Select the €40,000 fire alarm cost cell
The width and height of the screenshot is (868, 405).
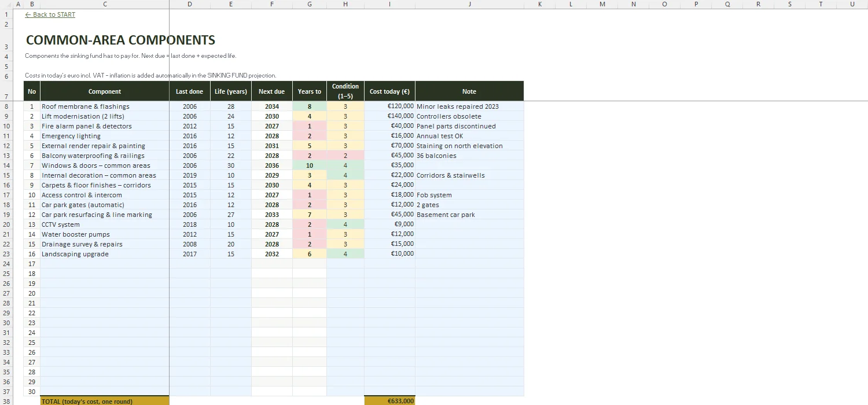(x=389, y=126)
